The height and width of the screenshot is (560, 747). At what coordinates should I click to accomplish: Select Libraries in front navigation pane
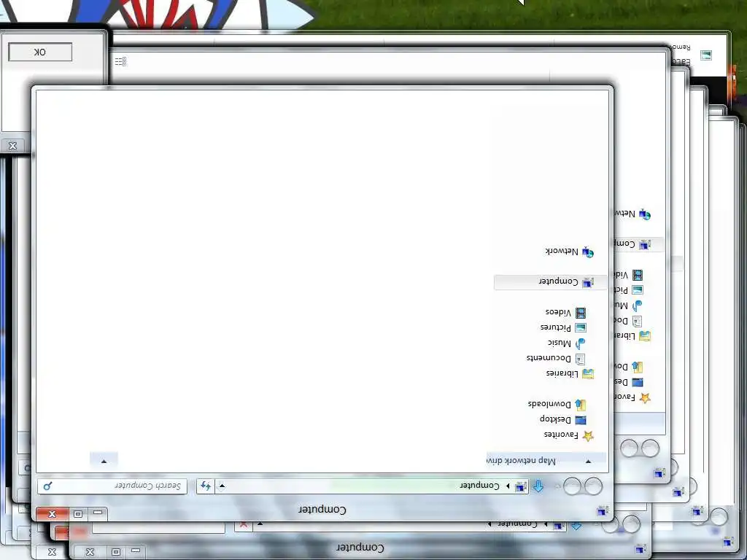click(x=562, y=374)
